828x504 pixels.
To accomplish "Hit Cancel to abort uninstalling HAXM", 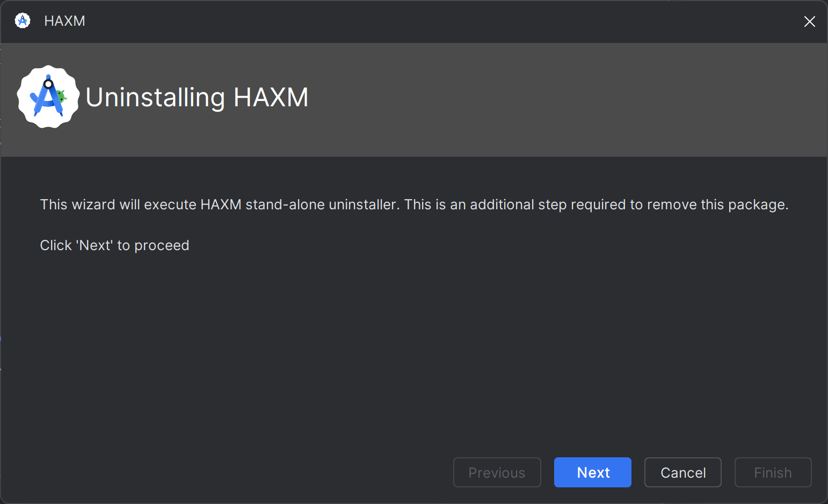I will (682, 472).
